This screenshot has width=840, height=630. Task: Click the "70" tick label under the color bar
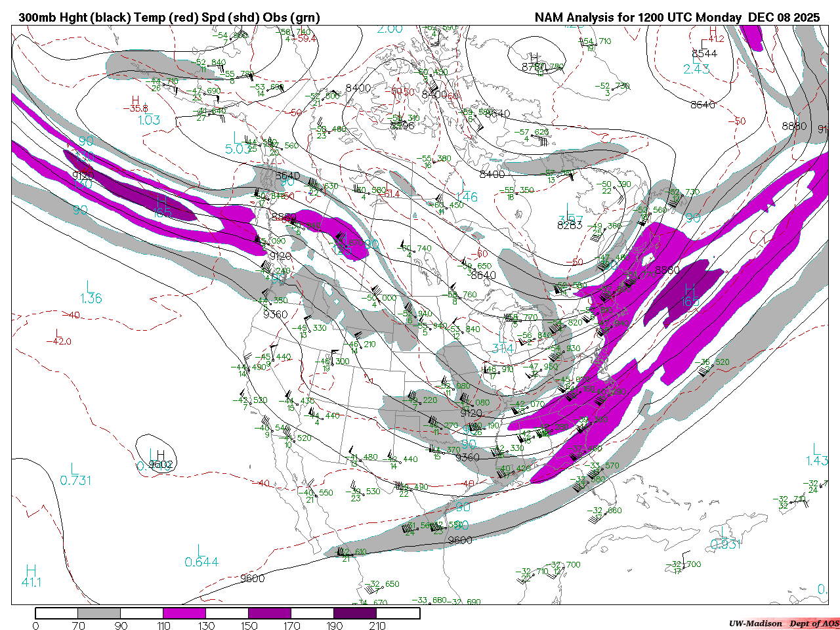pyautogui.click(x=78, y=625)
